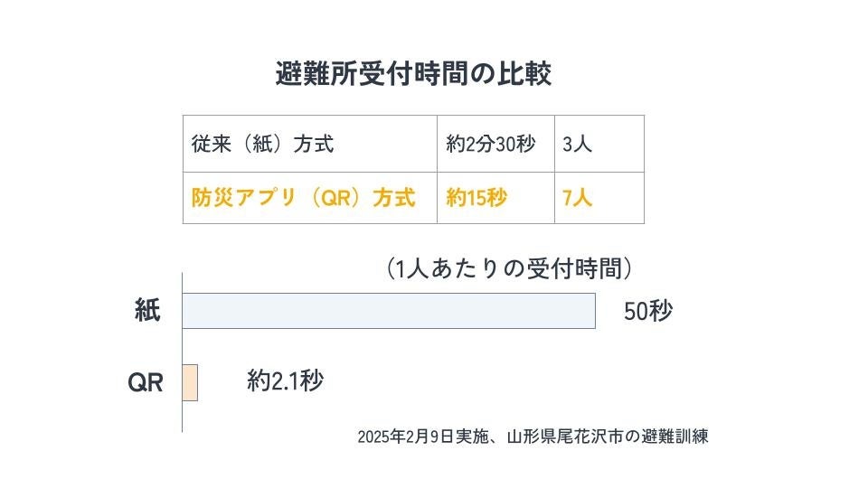868x488 pixels.
Task: Click the '3人' table cell
Action: [x=577, y=144]
